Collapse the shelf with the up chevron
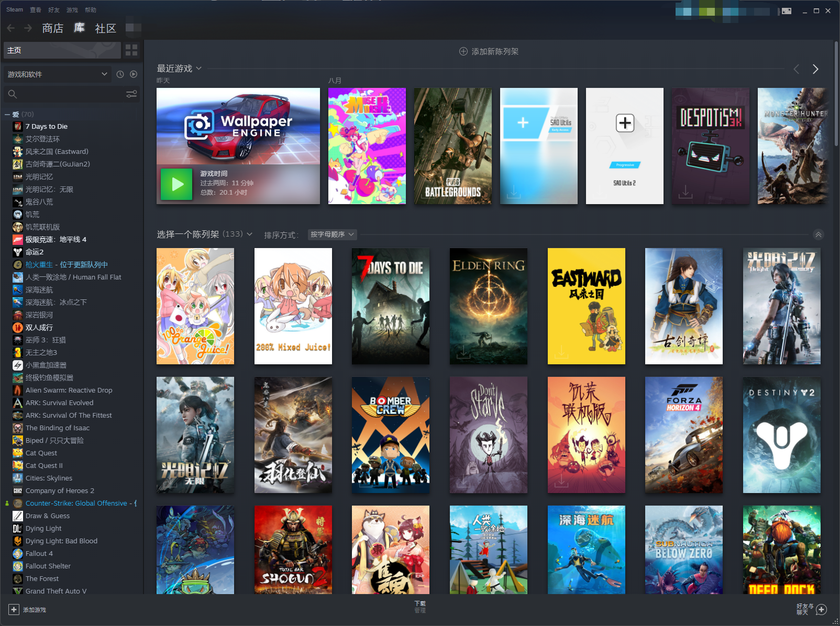840x626 pixels. (x=819, y=234)
